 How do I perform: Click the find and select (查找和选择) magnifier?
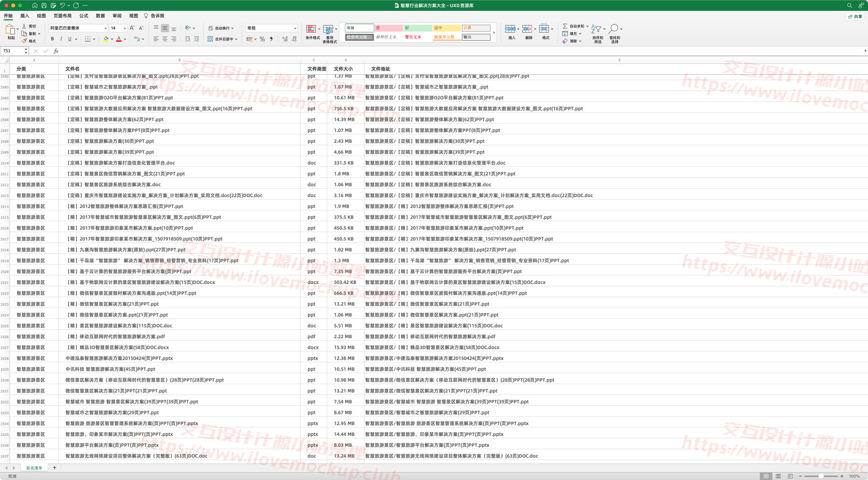coord(613,29)
